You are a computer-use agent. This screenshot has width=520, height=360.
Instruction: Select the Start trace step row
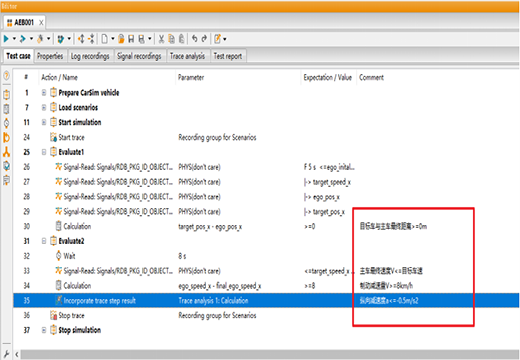pos(266,137)
